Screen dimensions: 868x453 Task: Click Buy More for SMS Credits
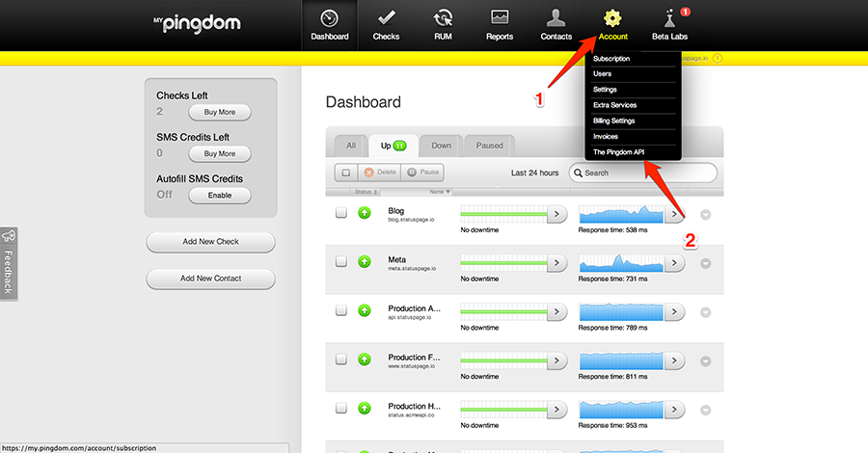click(220, 154)
